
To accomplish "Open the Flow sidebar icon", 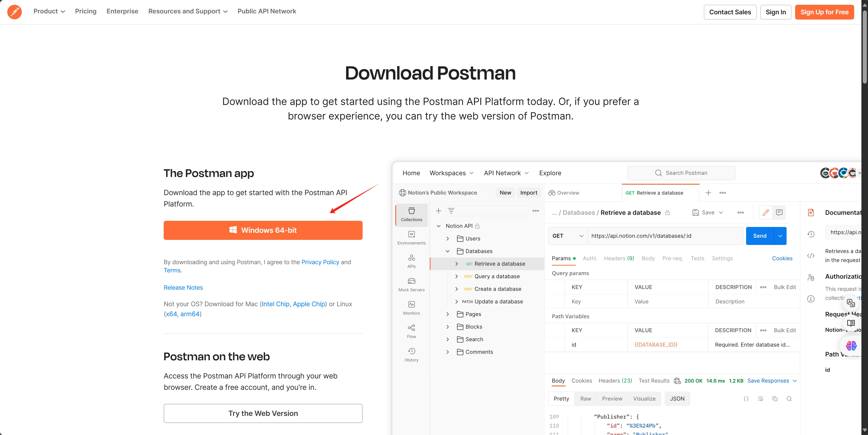I will pos(411,331).
